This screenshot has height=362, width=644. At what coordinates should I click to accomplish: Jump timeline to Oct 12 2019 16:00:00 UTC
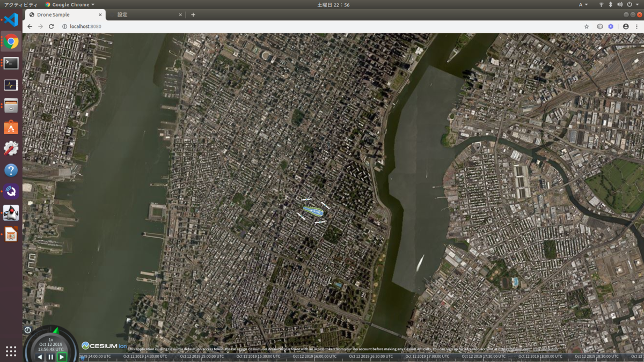tap(313, 356)
